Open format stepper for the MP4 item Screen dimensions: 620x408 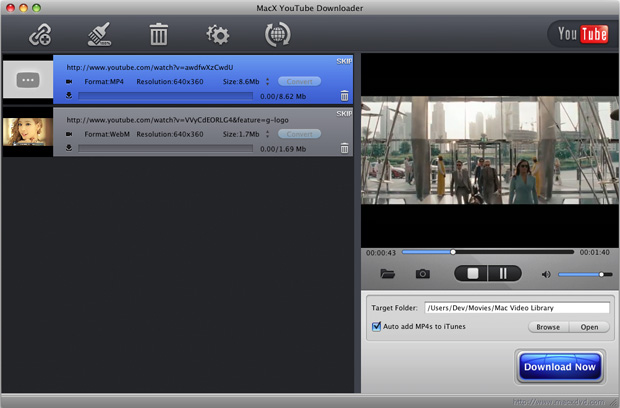click(268, 81)
